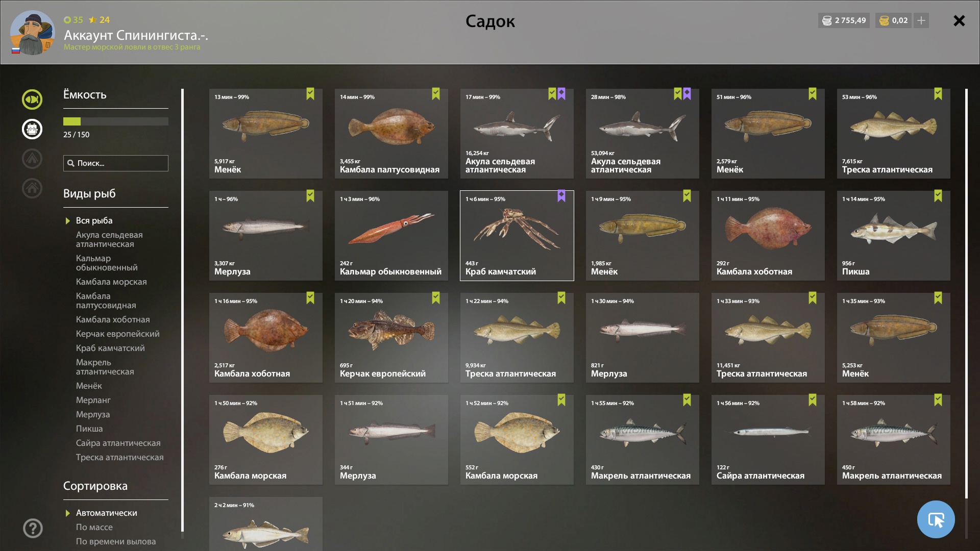Viewport: 980px width, 551px height.
Task: Sort fish По массе
Action: [94, 527]
